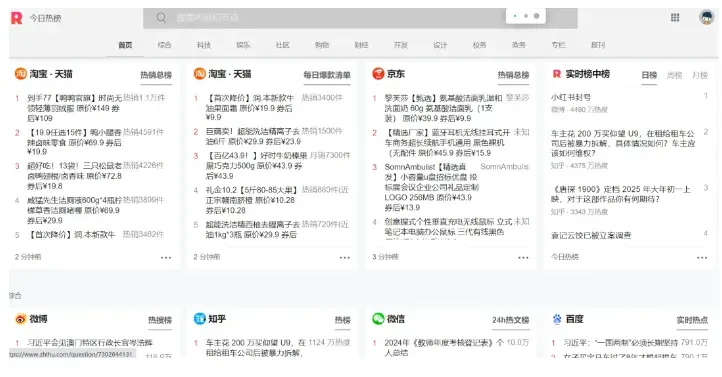Open the 京东 card three-dots menu

click(x=524, y=258)
